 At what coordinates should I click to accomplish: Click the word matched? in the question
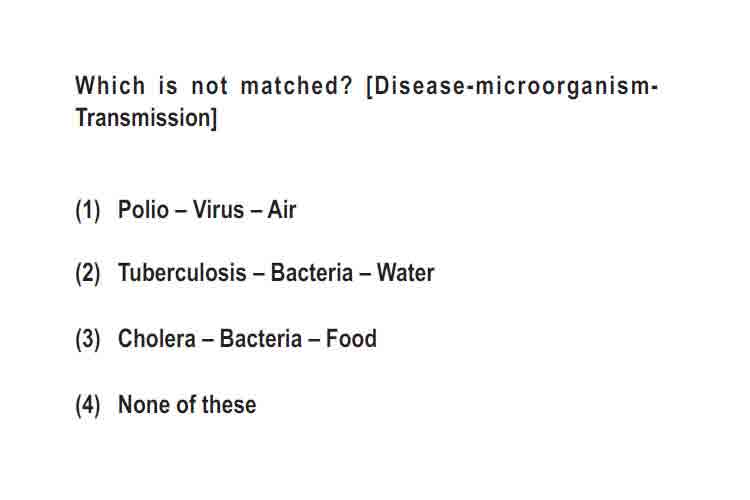(297, 86)
